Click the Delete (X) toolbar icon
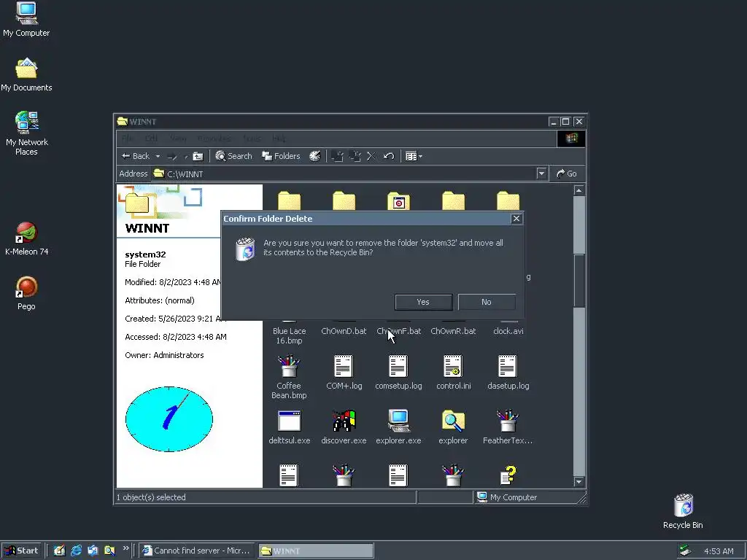Screen dimensions: 747x560 371,156
